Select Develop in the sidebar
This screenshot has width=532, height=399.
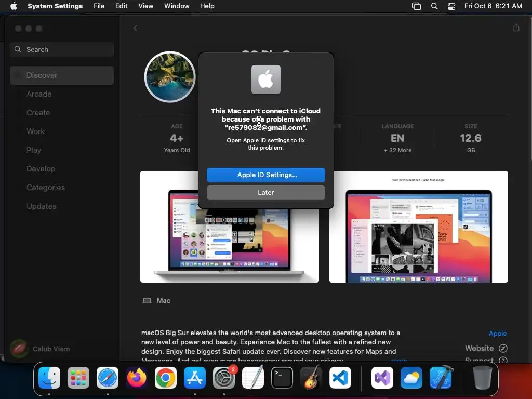pyautogui.click(x=62, y=169)
